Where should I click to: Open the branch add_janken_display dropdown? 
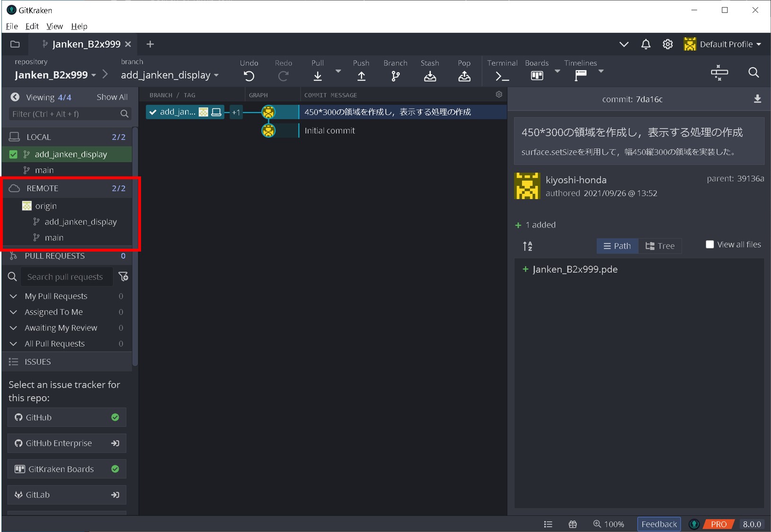(x=169, y=75)
